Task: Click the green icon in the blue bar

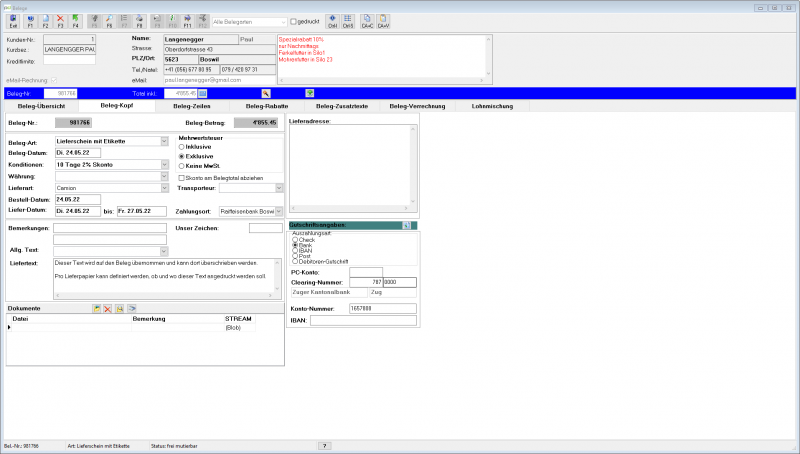Action: tap(310, 93)
